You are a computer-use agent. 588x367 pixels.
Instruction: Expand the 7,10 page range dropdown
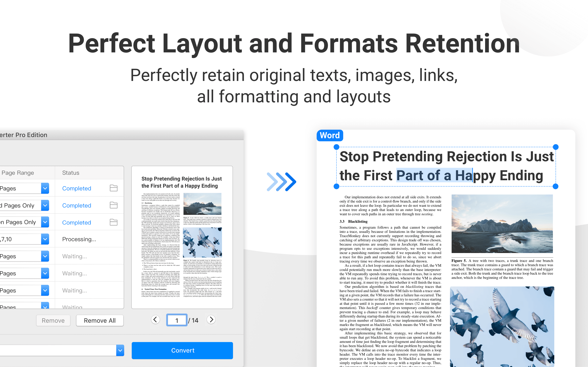45,239
